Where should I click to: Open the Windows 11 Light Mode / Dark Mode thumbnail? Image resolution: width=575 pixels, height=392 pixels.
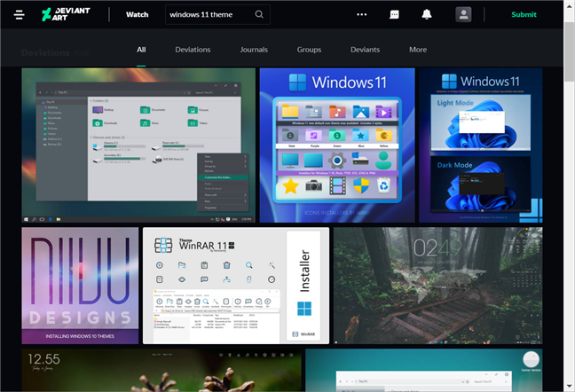coord(481,145)
